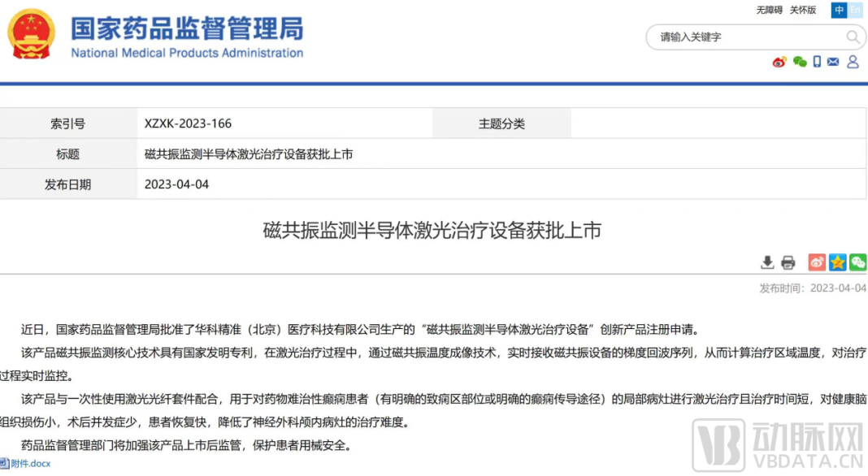The width and height of the screenshot is (868, 476).
Task: Click the 发布时间: 2023-04-04 text
Action: point(813,288)
